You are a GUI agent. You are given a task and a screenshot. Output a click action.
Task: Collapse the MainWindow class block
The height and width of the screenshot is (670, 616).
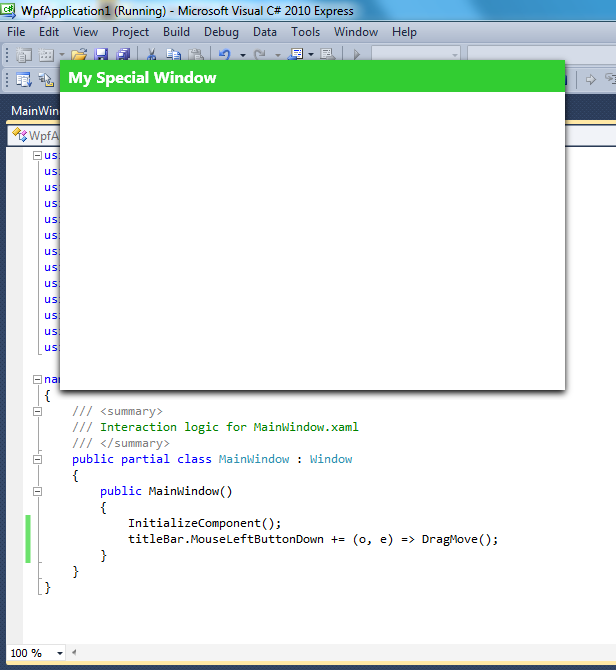tap(38, 459)
